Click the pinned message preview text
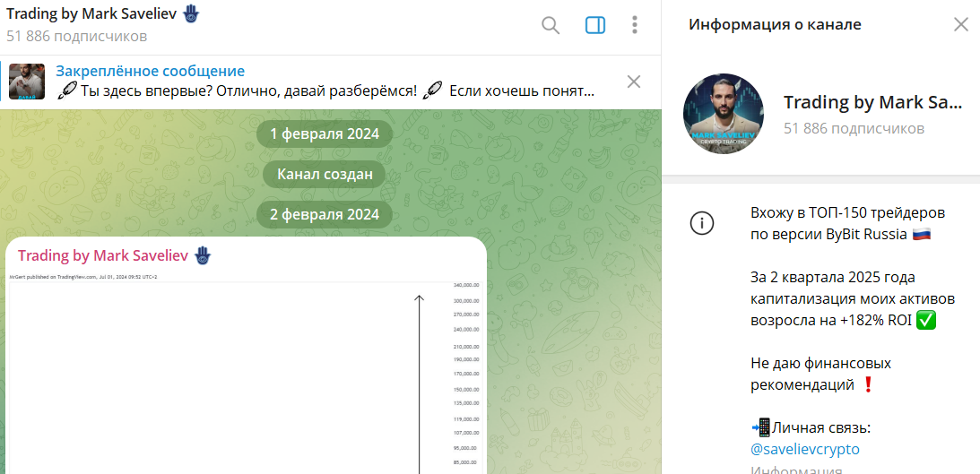Screen dimensions: 980x474 325,91
